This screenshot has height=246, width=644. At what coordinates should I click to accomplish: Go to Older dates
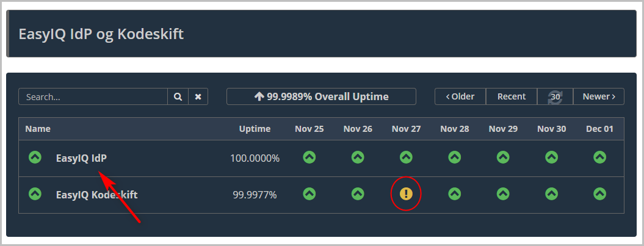click(460, 96)
